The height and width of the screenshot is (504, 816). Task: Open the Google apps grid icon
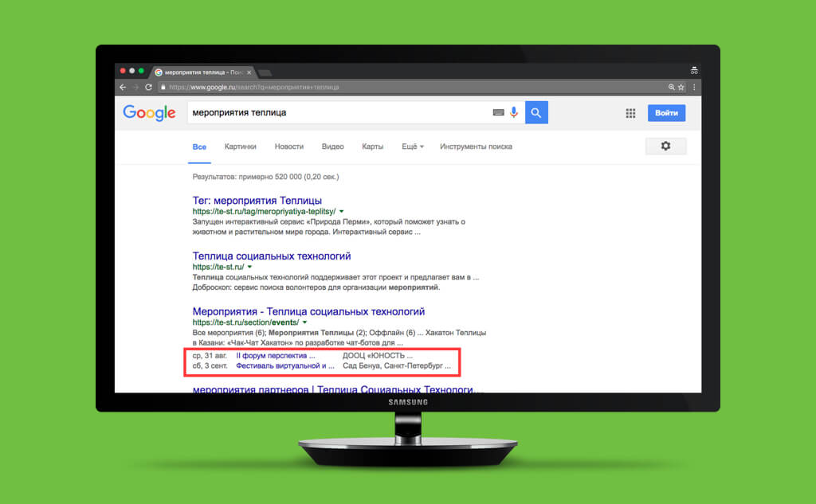point(630,113)
